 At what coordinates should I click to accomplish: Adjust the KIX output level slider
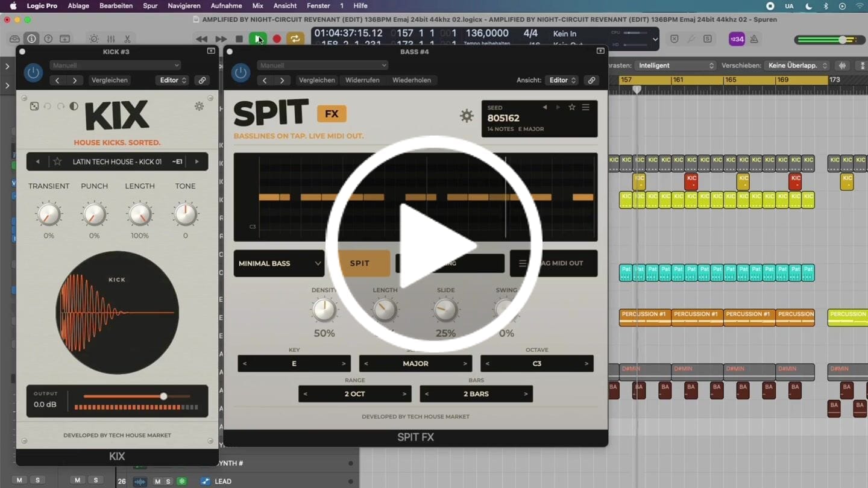pos(163,396)
